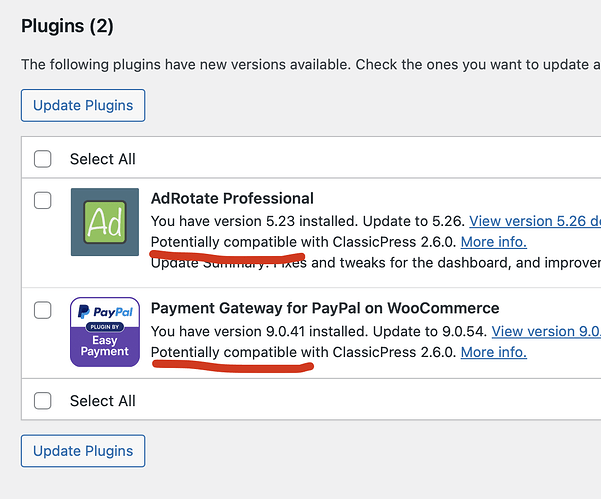
Task: Click the PayPal Easy Payment plugin icon
Action: coord(105,332)
